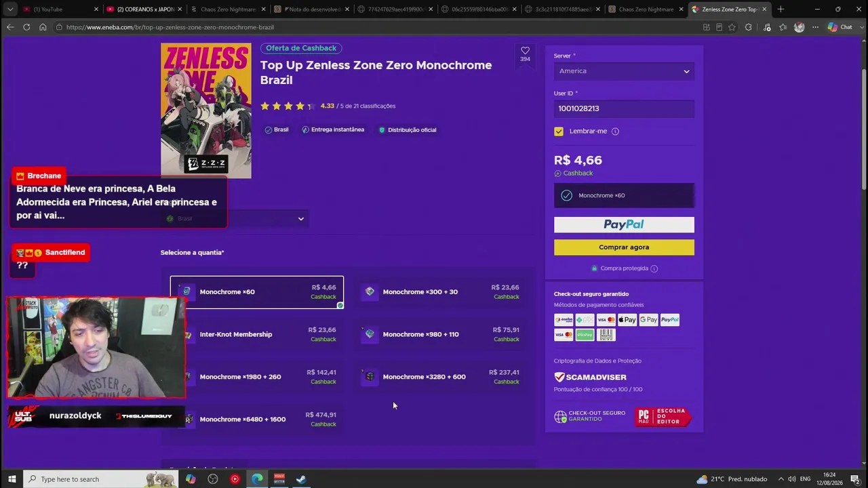The width and height of the screenshot is (868, 488).
Task: Switch to the Nota do desenvolvedor tab
Action: [x=312, y=9]
